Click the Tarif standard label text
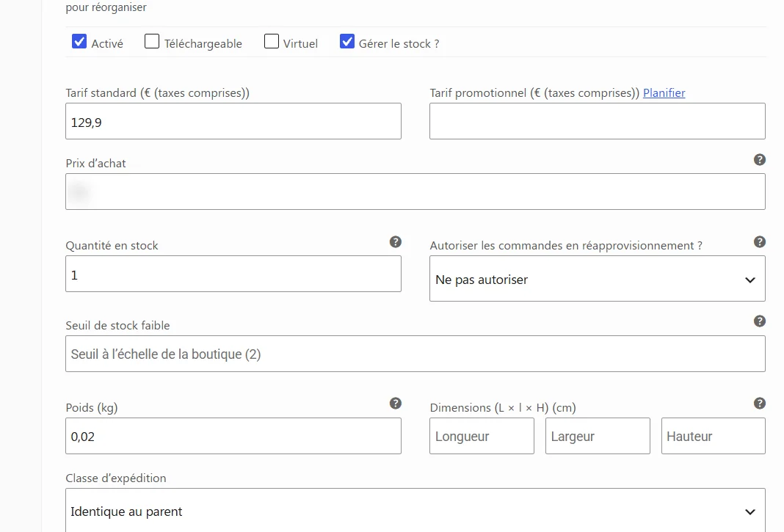 [158, 93]
